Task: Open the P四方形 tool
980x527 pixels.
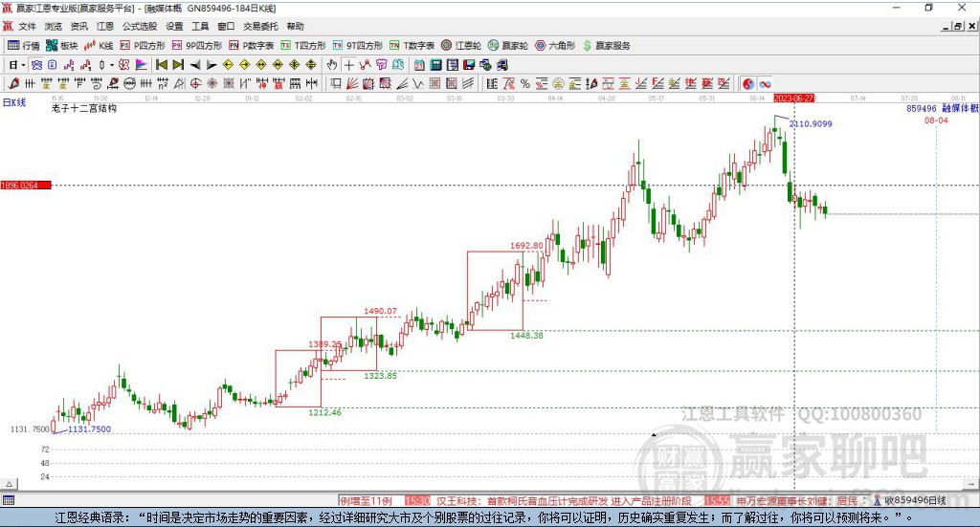Action: tap(143, 46)
